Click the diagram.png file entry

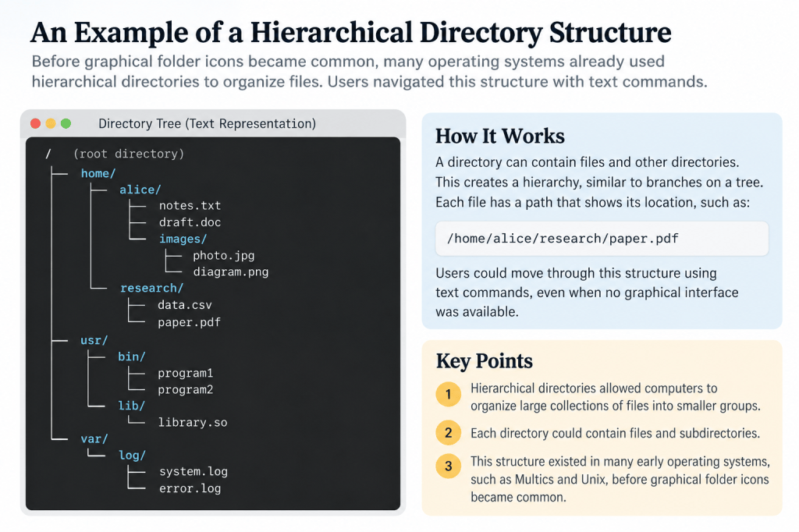point(231,271)
